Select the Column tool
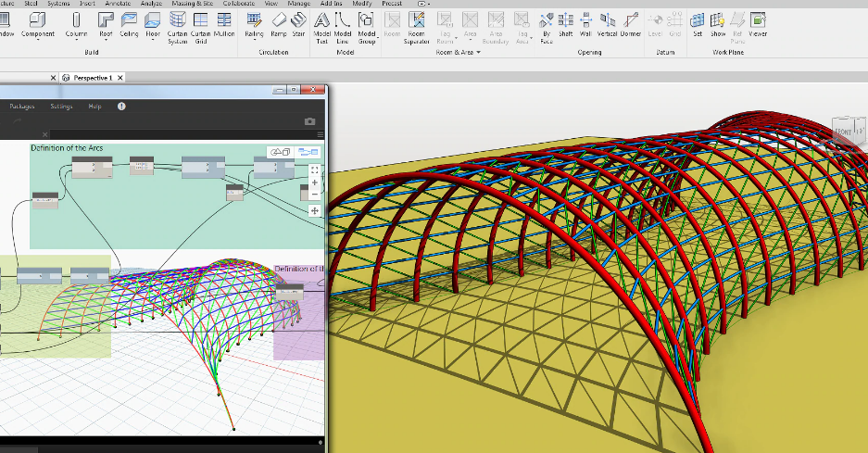868x453 pixels. tap(76, 26)
